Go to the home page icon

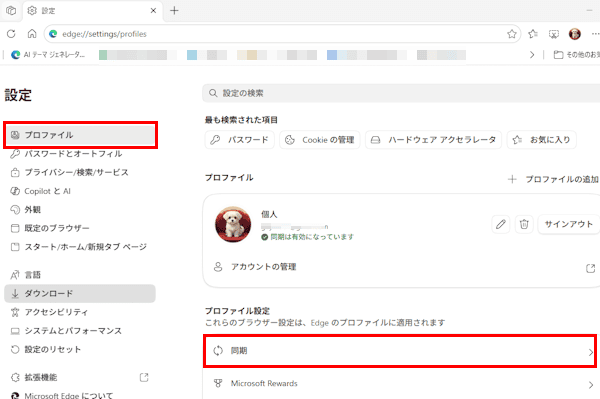coord(32,34)
